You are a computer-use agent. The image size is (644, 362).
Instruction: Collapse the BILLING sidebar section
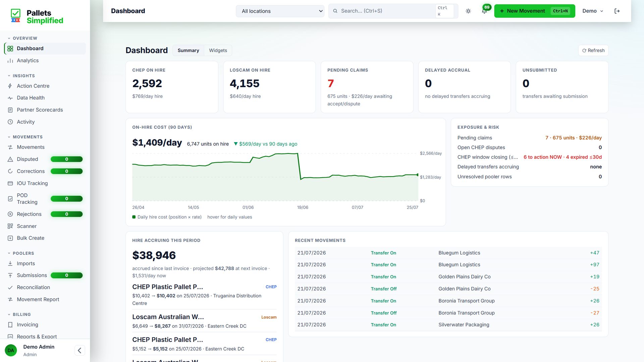click(x=19, y=314)
